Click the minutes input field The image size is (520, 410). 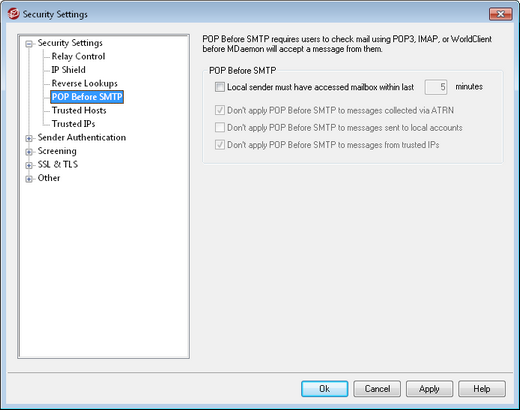tap(436, 87)
